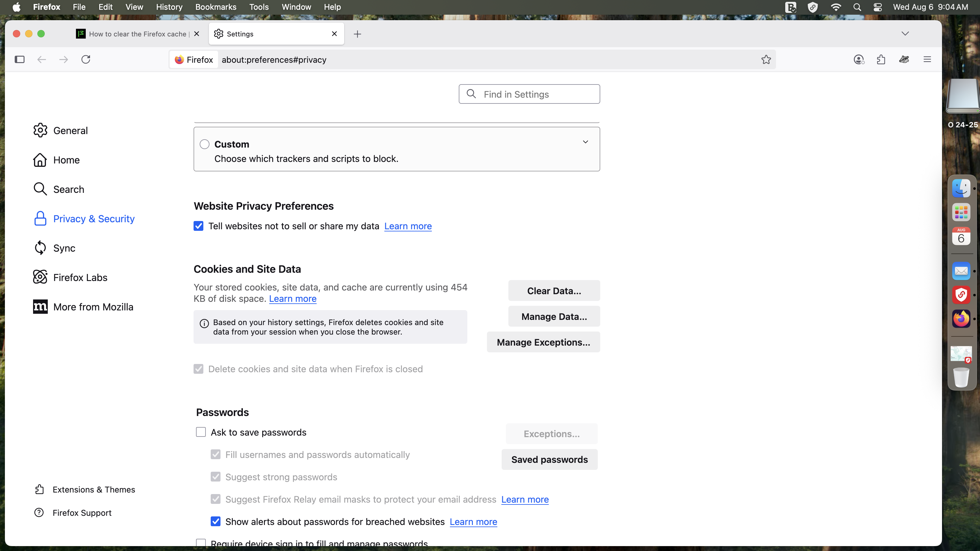Screen dimensions: 980x551
Task: Uncheck Tell websites not to sell data
Action: tap(198, 226)
